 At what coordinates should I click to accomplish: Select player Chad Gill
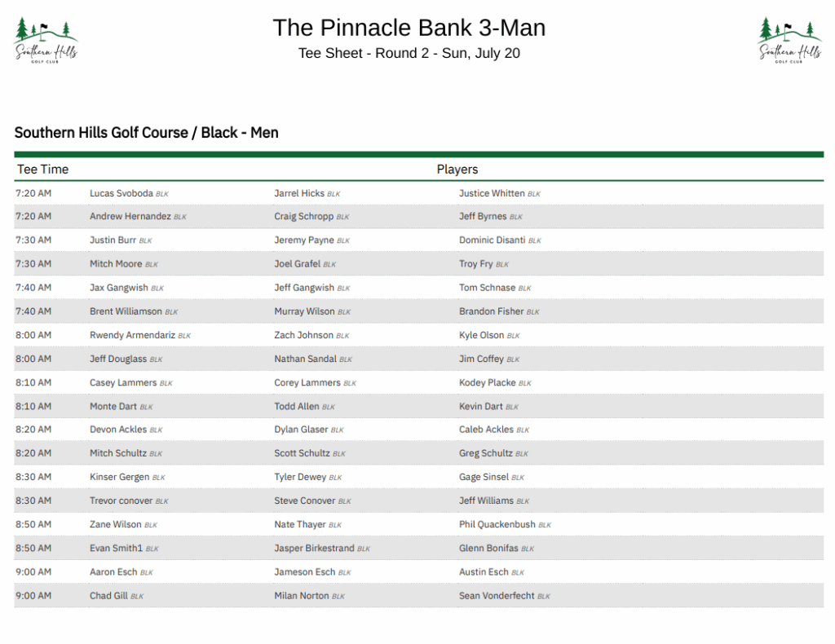108,596
